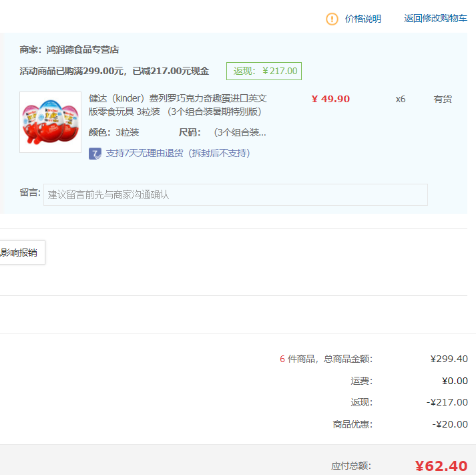Open 支持7天无理由退货 return policy link
The height and width of the screenshot is (475, 476).
point(178,154)
